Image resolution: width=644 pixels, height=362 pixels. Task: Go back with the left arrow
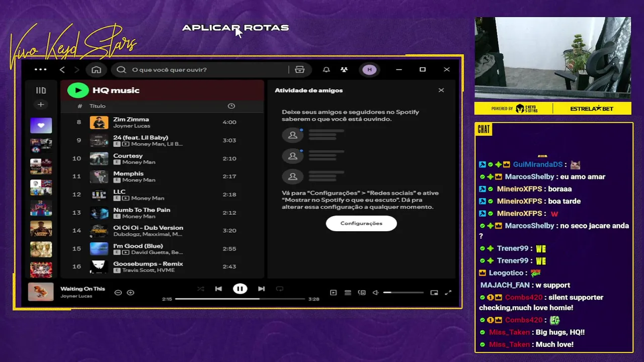tap(62, 69)
